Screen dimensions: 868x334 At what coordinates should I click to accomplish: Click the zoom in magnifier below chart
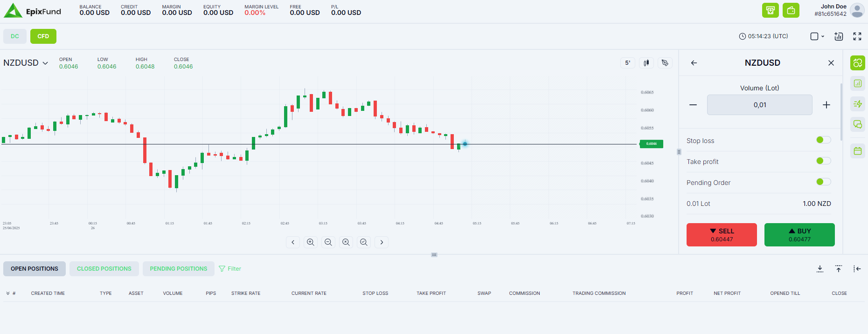coord(310,242)
